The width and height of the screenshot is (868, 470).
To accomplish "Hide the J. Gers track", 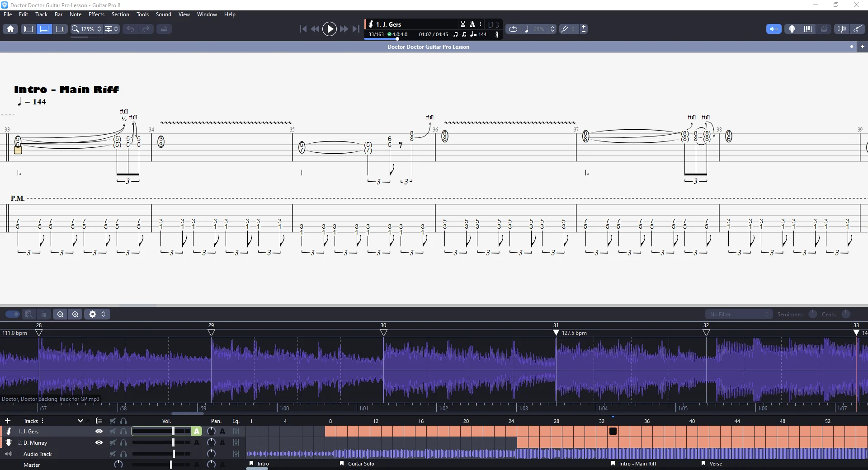I will [x=99, y=431].
